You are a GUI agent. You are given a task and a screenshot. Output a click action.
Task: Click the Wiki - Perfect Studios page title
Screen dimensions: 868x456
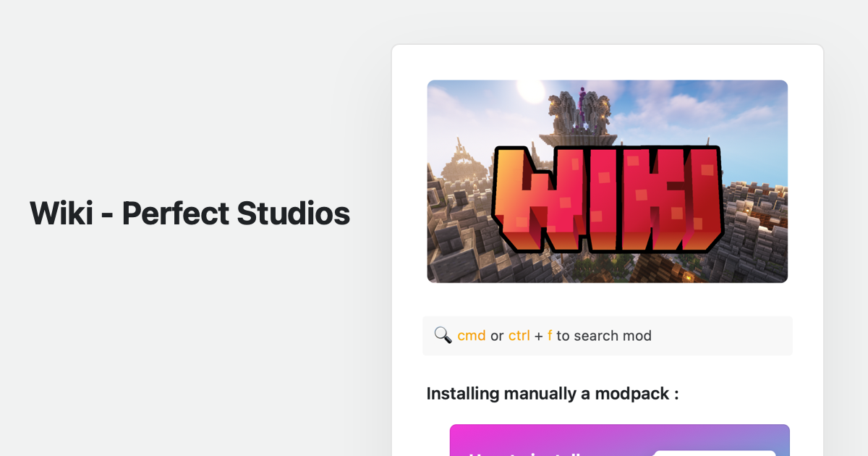[x=189, y=214]
